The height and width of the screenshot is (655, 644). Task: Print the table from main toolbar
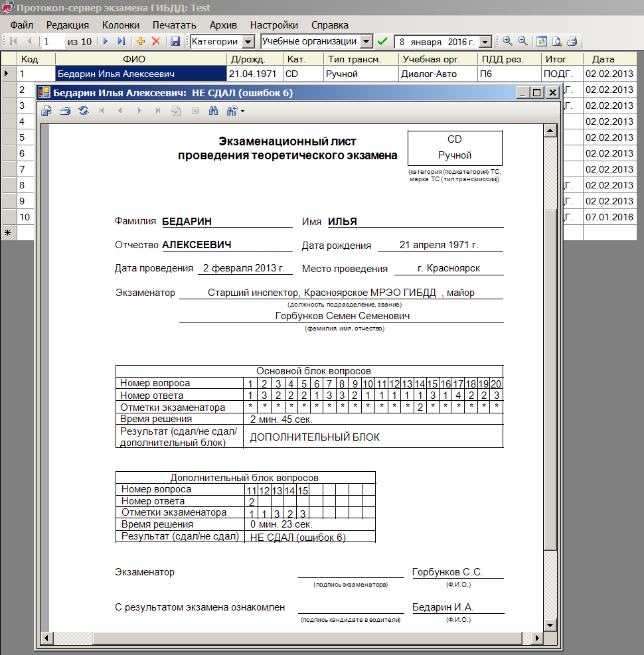point(572,41)
